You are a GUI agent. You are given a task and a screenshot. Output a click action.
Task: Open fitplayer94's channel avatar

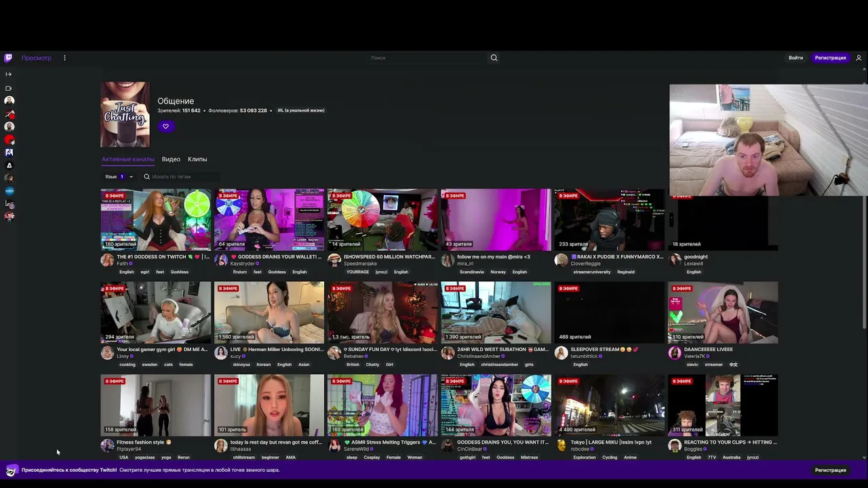pos(107,445)
